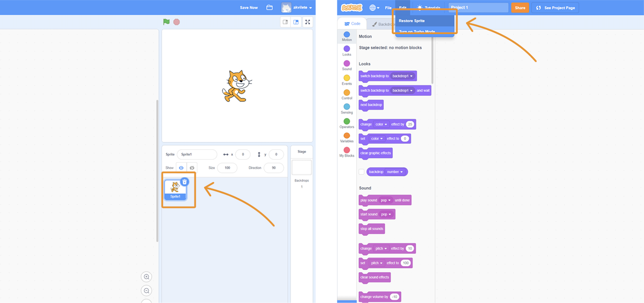Zoom out of the code workspace
644x303 pixels.
(x=146, y=291)
